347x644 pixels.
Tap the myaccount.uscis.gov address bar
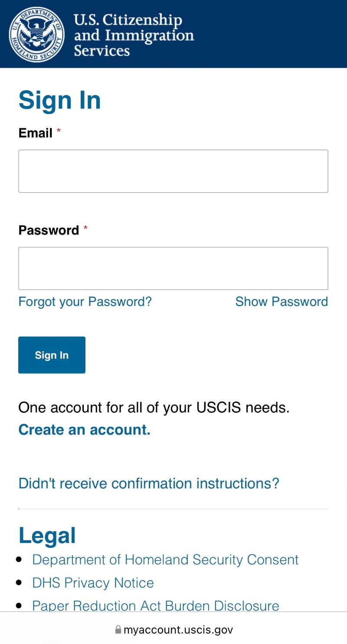[173, 629]
